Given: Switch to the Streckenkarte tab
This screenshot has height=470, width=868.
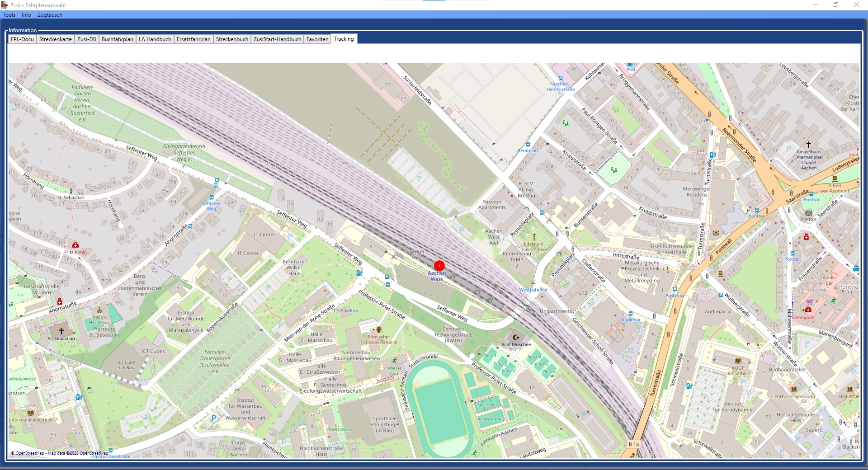Looking at the screenshot, I should (x=55, y=39).
